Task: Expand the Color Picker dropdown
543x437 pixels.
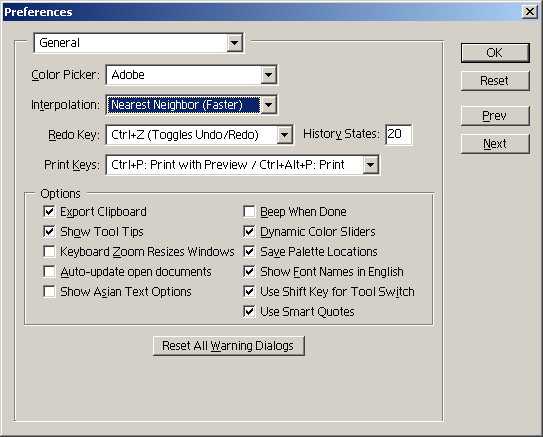Action: [x=268, y=75]
